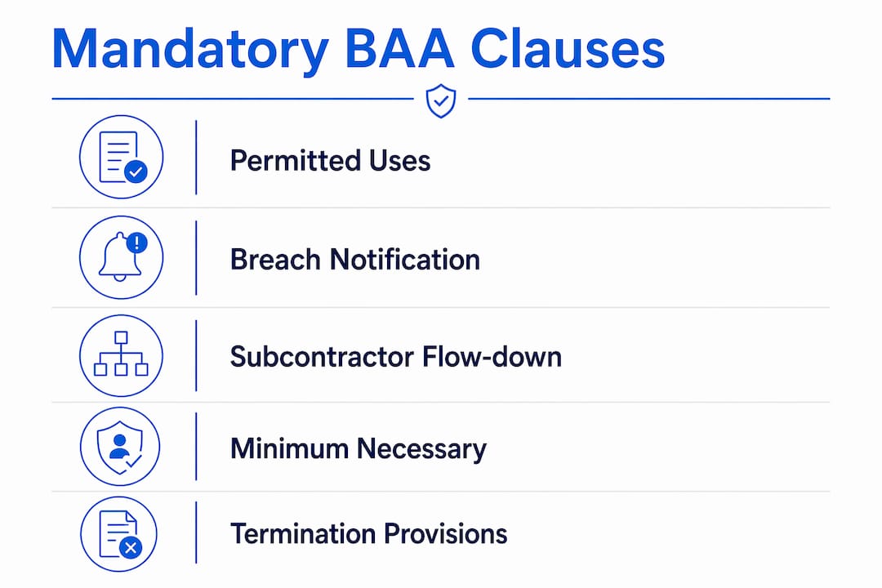Click the word BAA in the title
This screenshot has height=588, width=882.
click(399, 48)
